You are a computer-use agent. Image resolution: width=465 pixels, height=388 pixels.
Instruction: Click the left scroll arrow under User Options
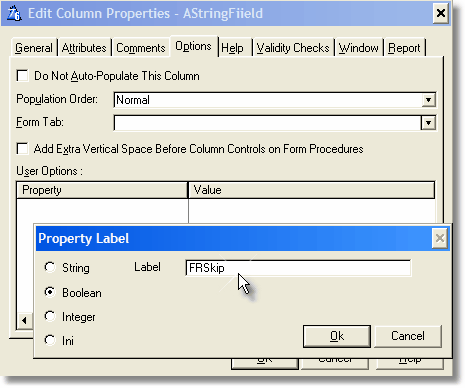pos(24,320)
